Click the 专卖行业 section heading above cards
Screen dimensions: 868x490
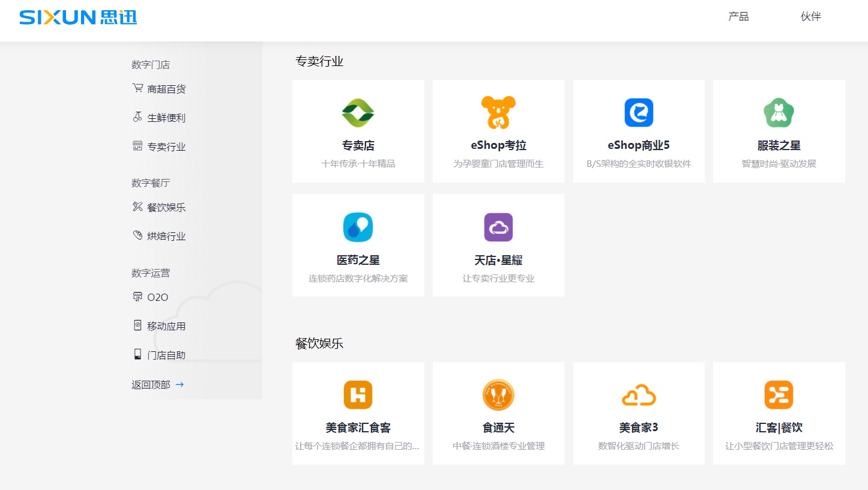click(319, 61)
